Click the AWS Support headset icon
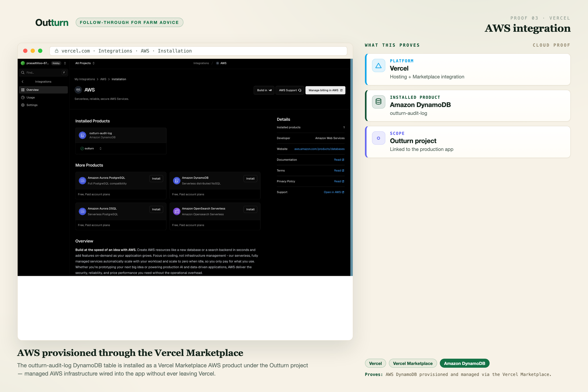The image size is (588, 392). 300,90
